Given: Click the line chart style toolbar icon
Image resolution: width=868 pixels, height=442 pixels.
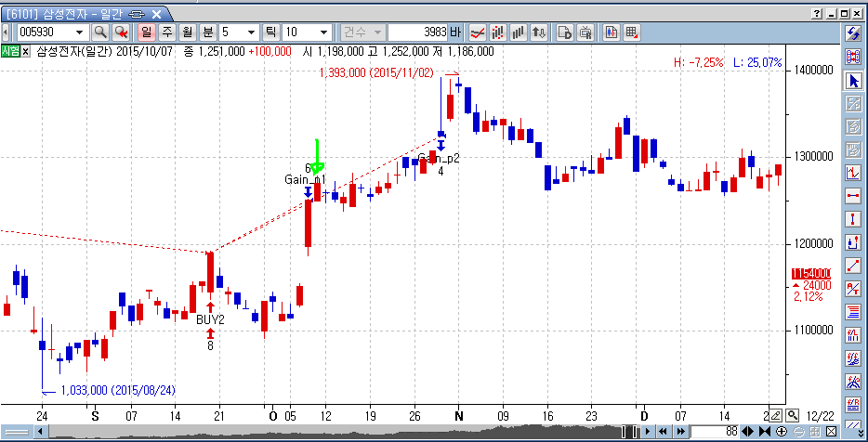Looking at the screenshot, I should [x=478, y=32].
